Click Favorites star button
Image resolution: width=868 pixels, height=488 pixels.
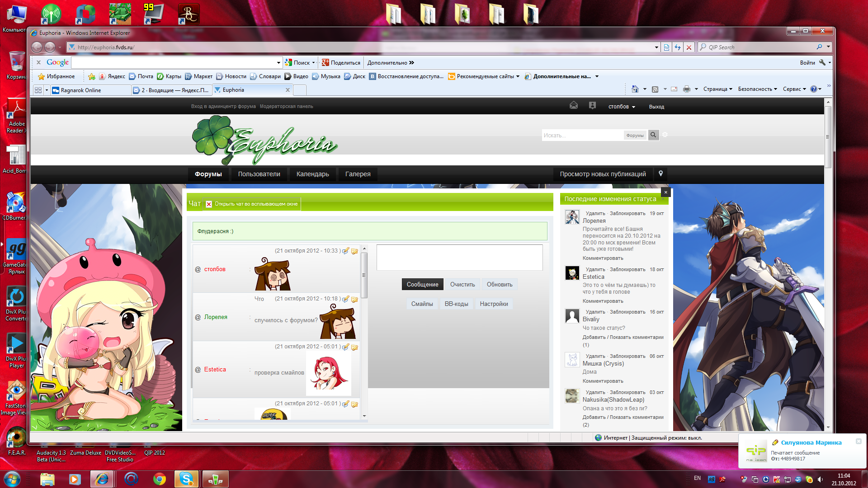point(57,76)
